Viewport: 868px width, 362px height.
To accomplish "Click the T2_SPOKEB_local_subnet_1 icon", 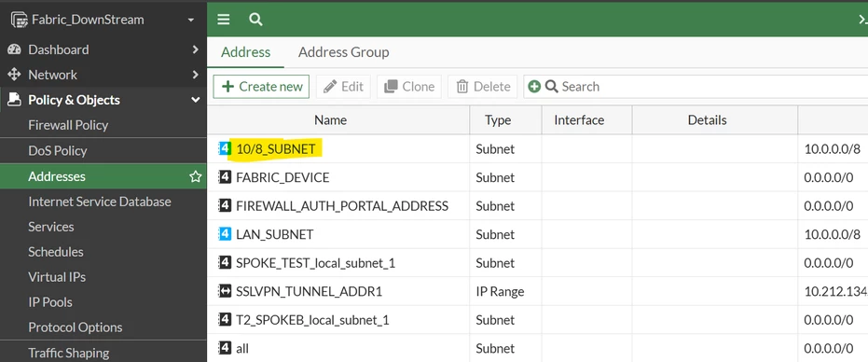I will [225, 320].
